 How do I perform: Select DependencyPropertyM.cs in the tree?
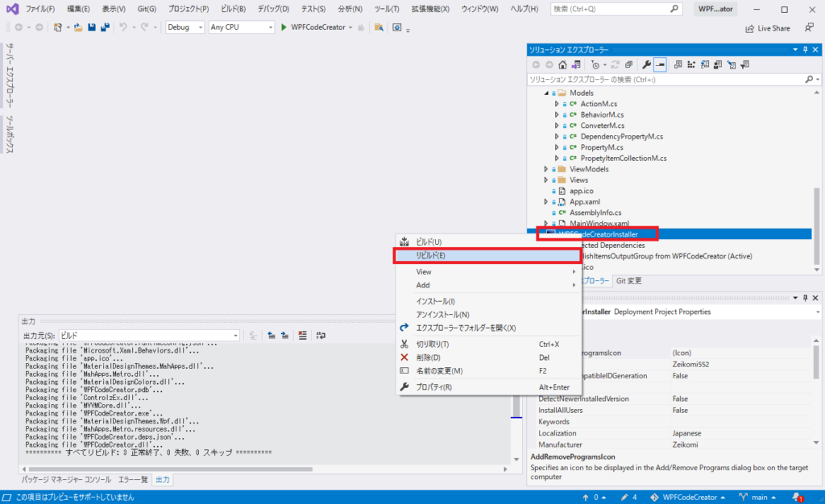coord(621,137)
